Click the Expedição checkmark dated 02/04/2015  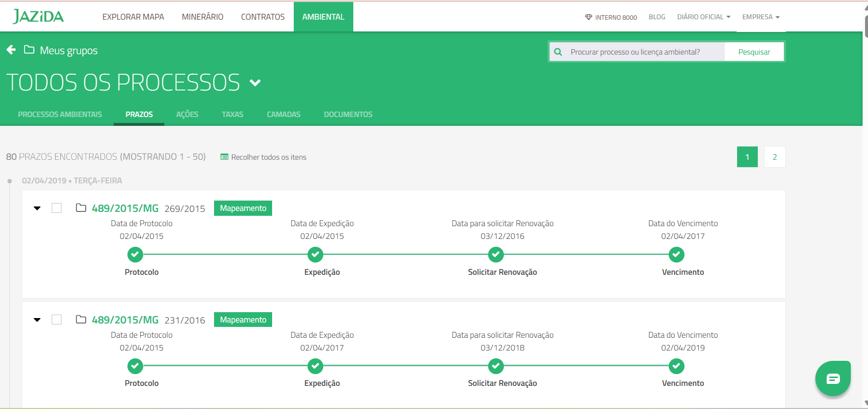click(315, 255)
